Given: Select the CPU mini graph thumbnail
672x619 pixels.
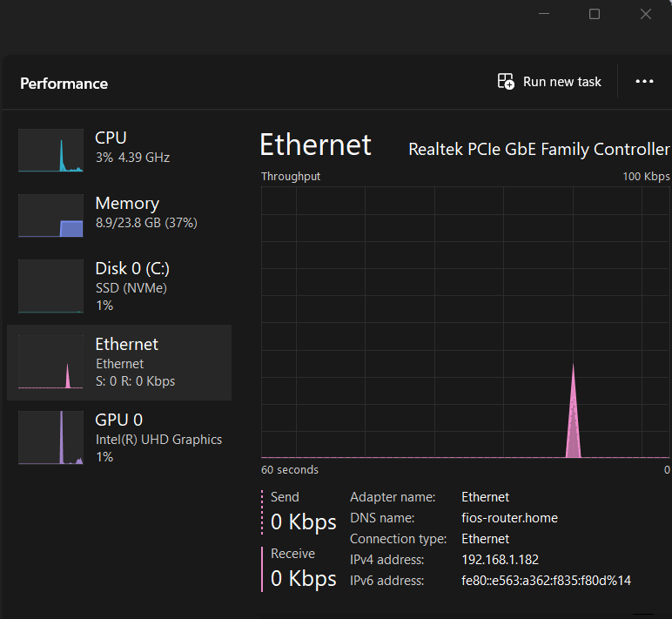Looking at the screenshot, I should tap(50, 151).
